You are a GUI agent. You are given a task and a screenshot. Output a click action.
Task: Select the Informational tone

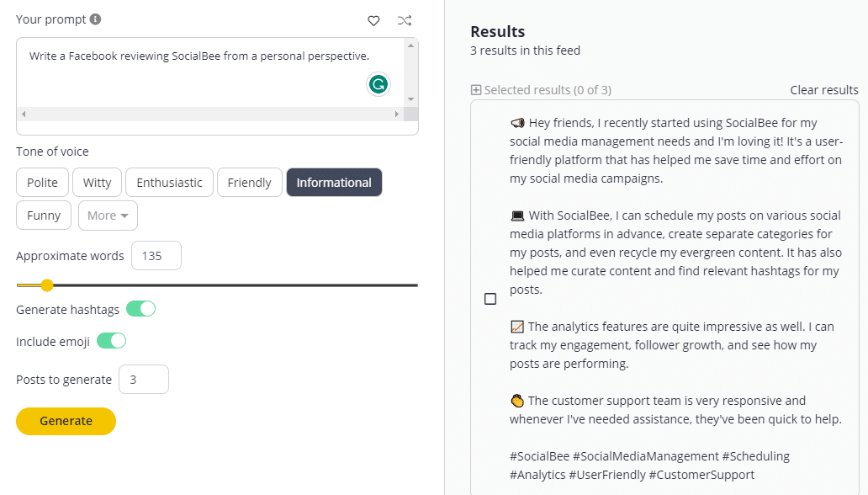point(334,182)
